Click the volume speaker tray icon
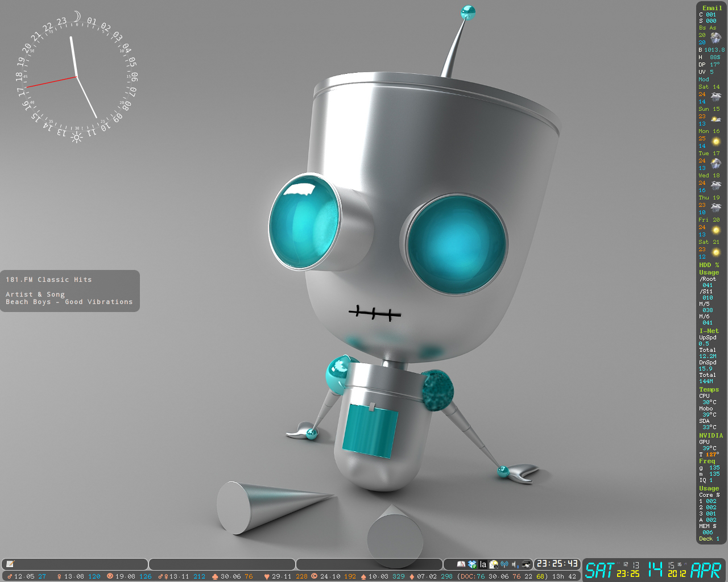The width and height of the screenshot is (728, 582). 515,564
